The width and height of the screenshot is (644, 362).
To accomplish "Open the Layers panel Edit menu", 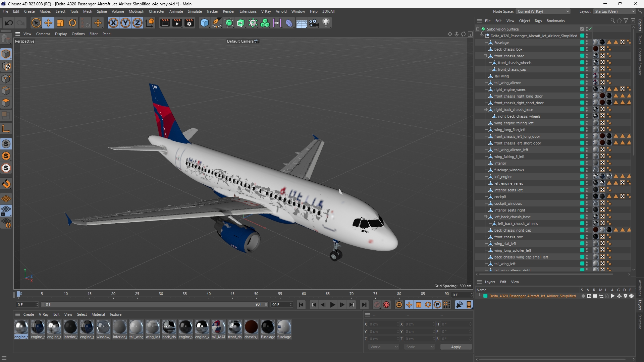I will coord(503,282).
